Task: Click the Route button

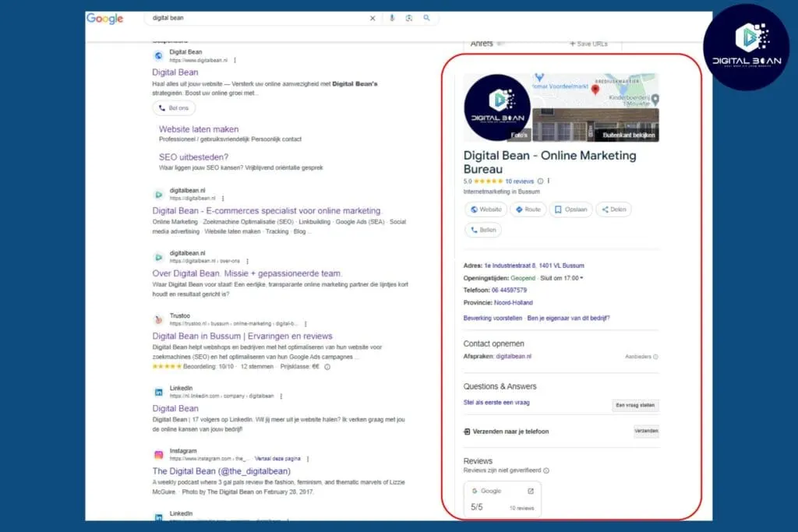Action: (528, 210)
